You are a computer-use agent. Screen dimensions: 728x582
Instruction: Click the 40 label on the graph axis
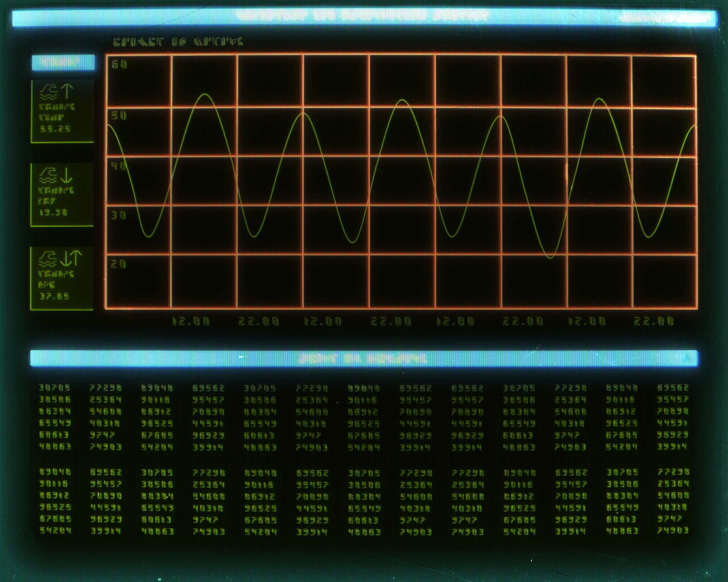[119, 166]
